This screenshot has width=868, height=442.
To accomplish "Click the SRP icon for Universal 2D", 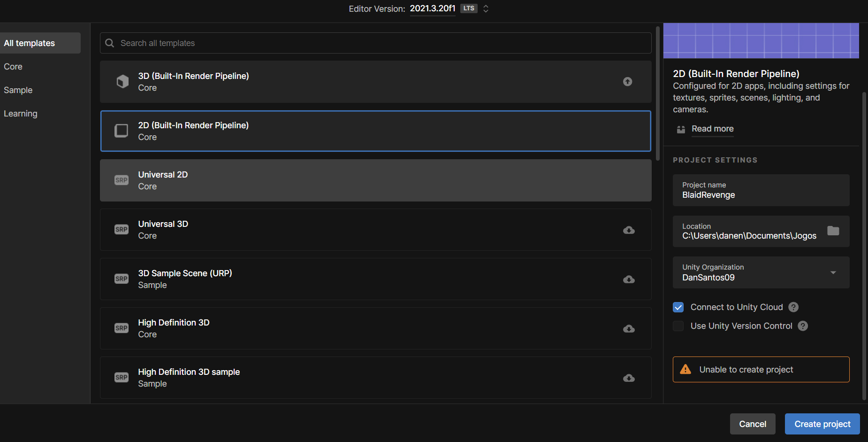I will (x=122, y=180).
